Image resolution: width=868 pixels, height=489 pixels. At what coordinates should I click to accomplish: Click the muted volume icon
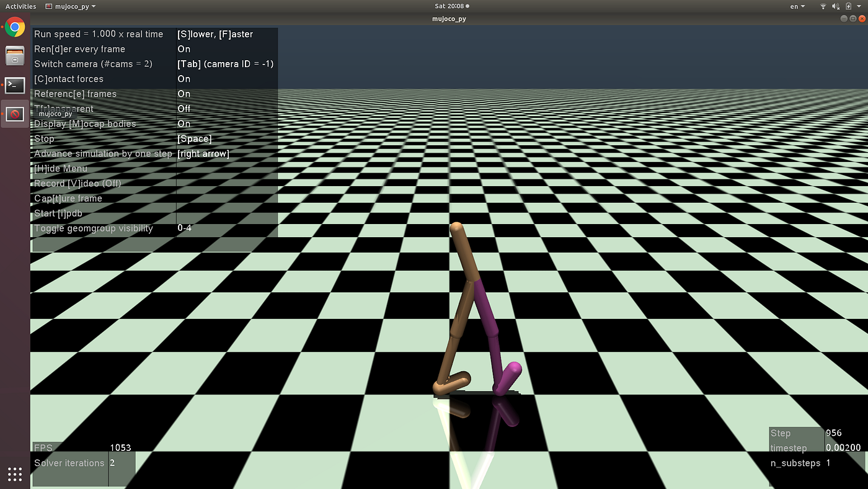(x=836, y=6)
